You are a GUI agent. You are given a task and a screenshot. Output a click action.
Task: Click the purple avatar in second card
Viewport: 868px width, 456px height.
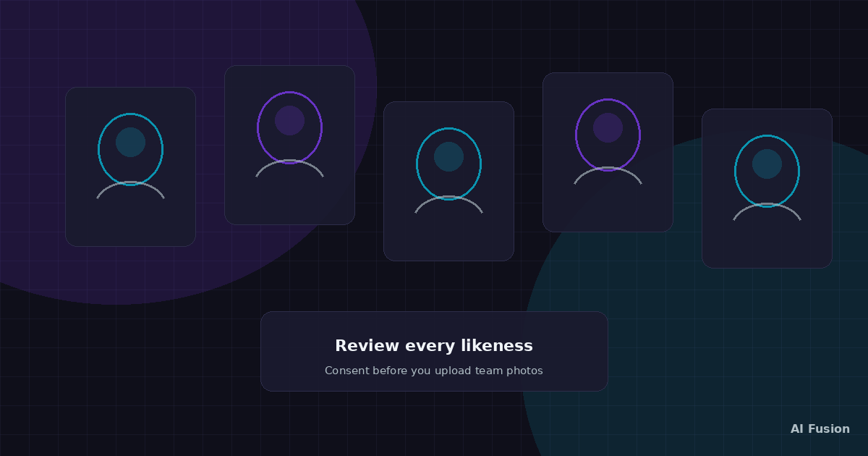pyautogui.click(x=289, y=127)
